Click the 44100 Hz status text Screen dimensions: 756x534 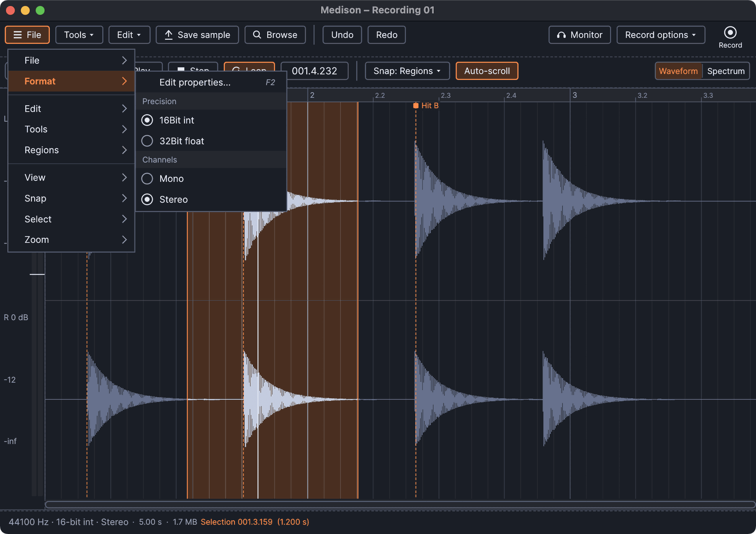tap(28, 522)
